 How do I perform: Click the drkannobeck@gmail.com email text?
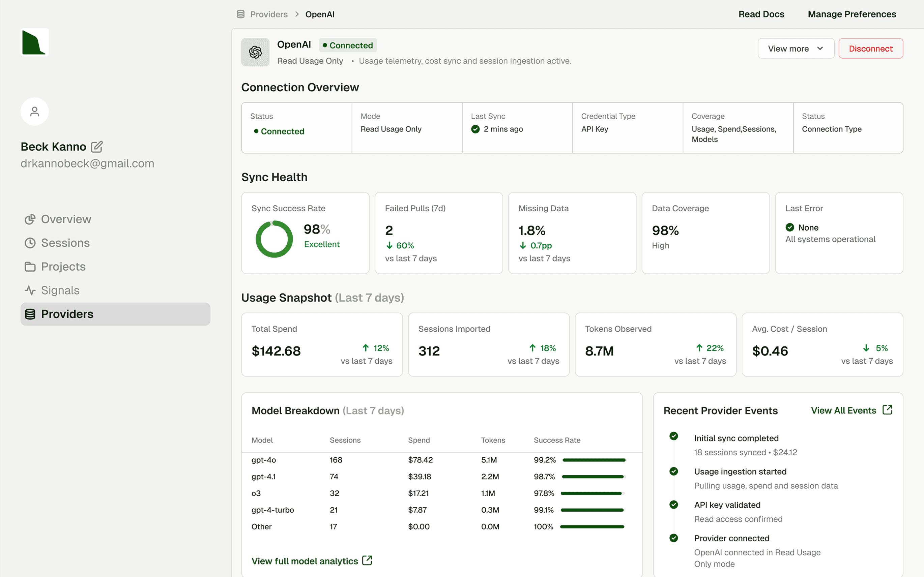point(87,163)
